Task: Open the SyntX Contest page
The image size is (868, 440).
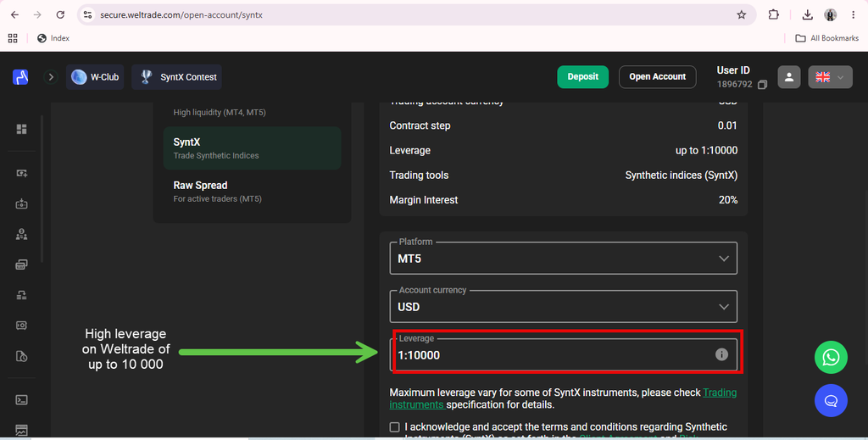Action: click(x=176, y=77)
